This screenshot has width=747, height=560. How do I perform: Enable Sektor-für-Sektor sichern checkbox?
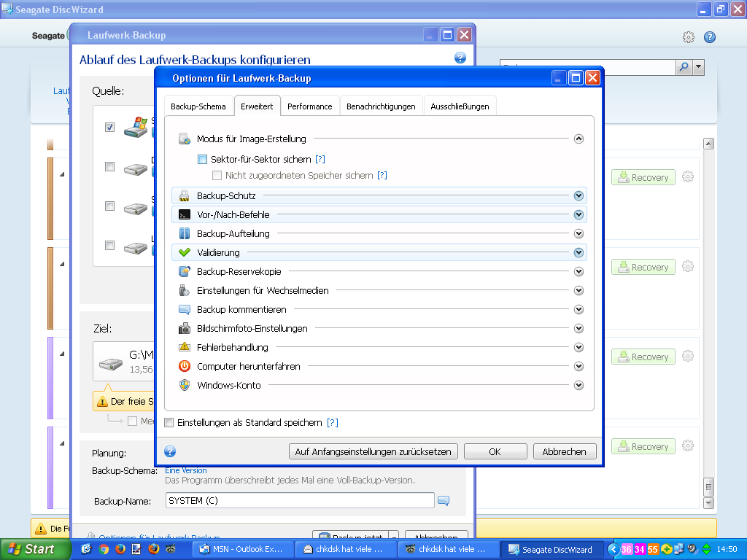(203, 160)
